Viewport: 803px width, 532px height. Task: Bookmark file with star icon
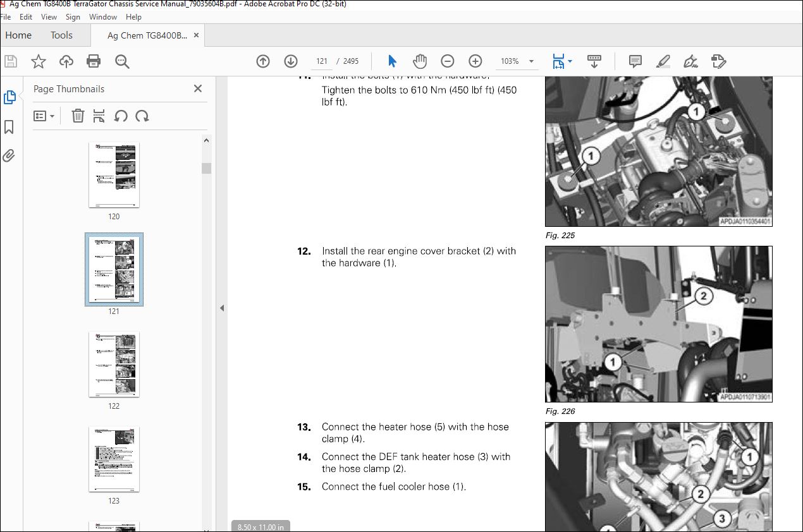pos(39,61)
